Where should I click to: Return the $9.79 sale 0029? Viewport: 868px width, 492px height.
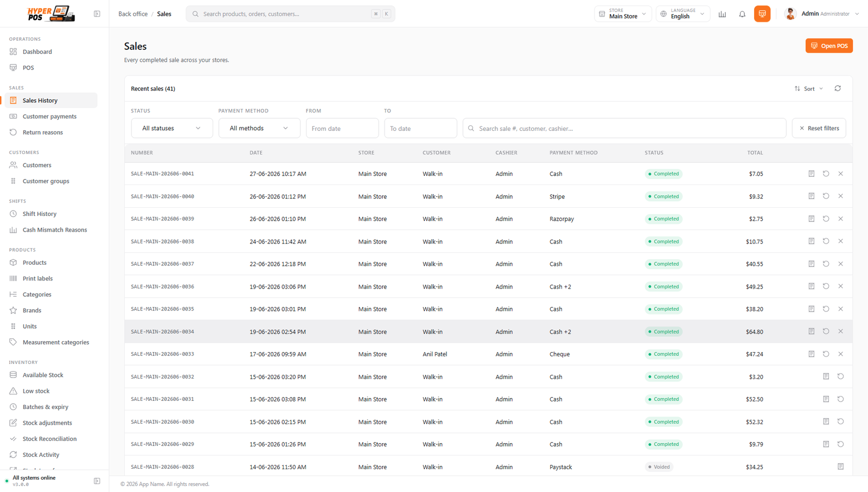pyautogui.click(x=840, y=444)
